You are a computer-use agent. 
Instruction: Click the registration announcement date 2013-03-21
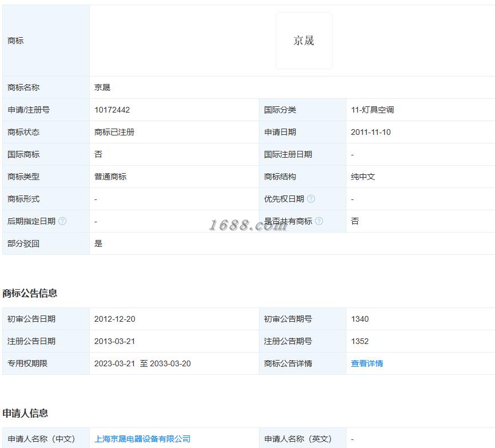click(x=114, y=341)
